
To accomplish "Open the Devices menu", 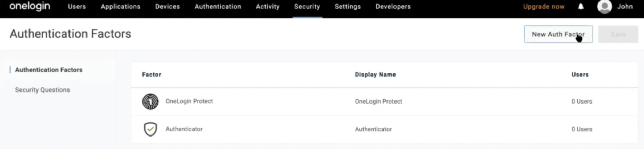I will (168, 7).
